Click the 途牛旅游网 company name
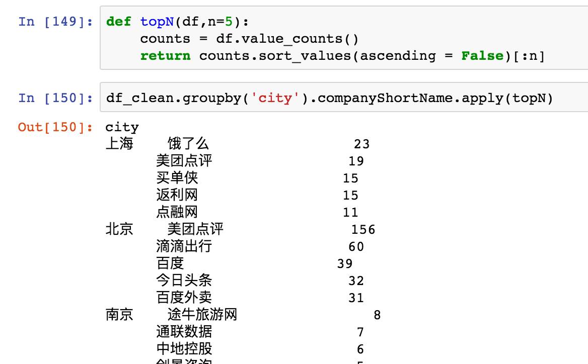This screenshot has width=588, height=364. click(x=202, y=315)
